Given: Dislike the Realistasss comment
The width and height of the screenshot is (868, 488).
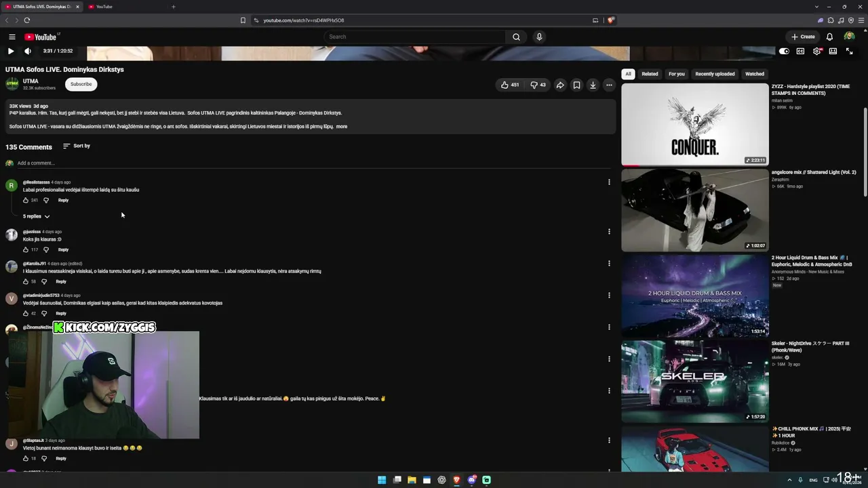Looking at the screenshot, I should (x=46, y=200).
